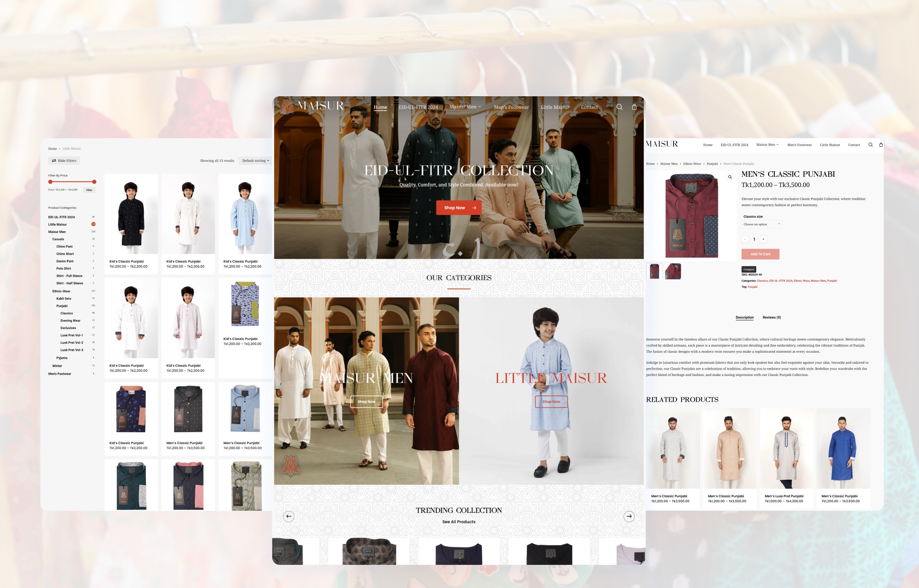This screenshot has height=588, width=919.
Task: Click the previous arrow in Trending Collection
Action: click(x=289, y=516)
